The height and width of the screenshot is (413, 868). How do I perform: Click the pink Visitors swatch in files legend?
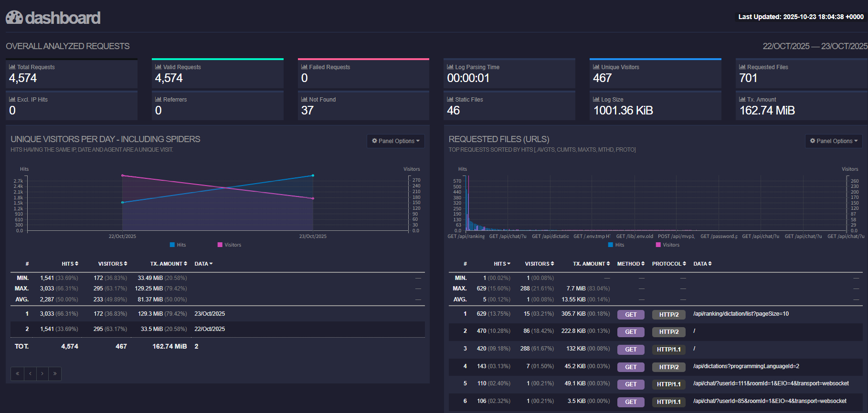(658, 245)
